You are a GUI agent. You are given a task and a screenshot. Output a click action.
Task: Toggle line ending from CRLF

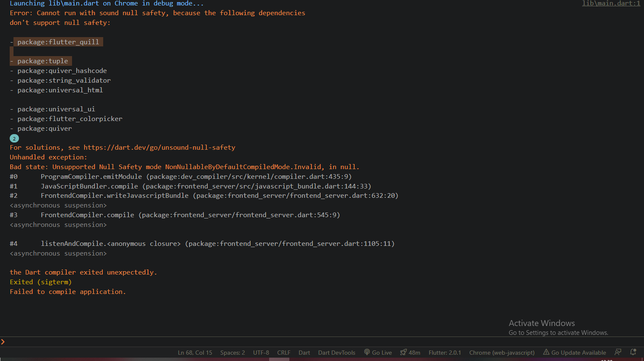click(x=283, y=353)
